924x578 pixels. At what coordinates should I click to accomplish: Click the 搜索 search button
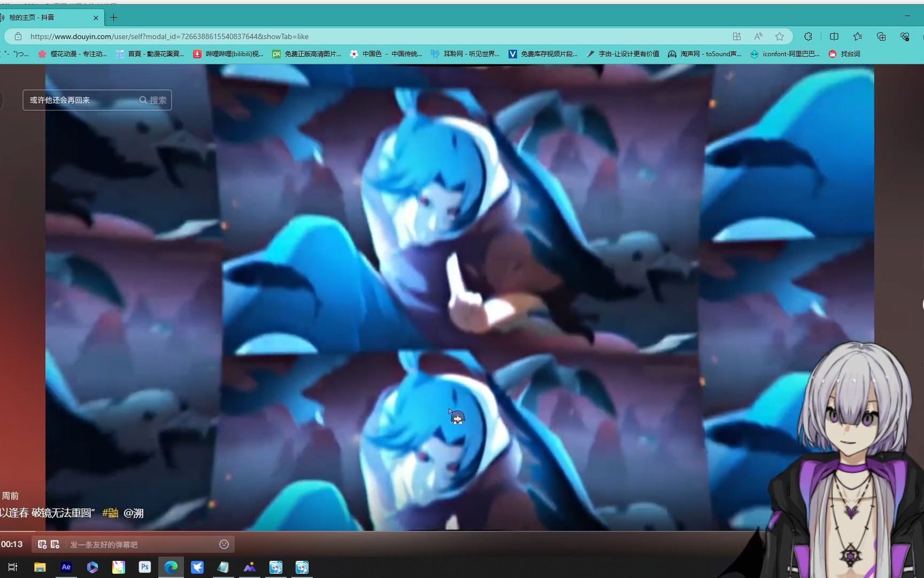click(x=153, y=100)
